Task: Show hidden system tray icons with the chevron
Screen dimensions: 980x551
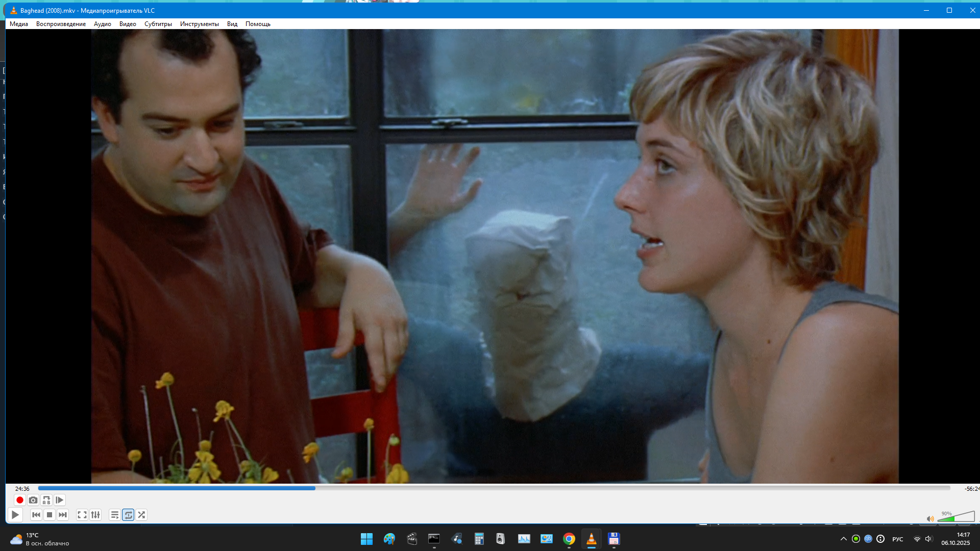Action: tap(843, 539)
